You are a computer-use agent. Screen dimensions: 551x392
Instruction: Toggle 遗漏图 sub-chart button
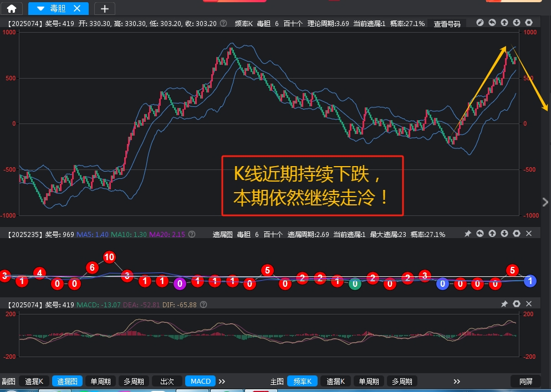point(67,381)
